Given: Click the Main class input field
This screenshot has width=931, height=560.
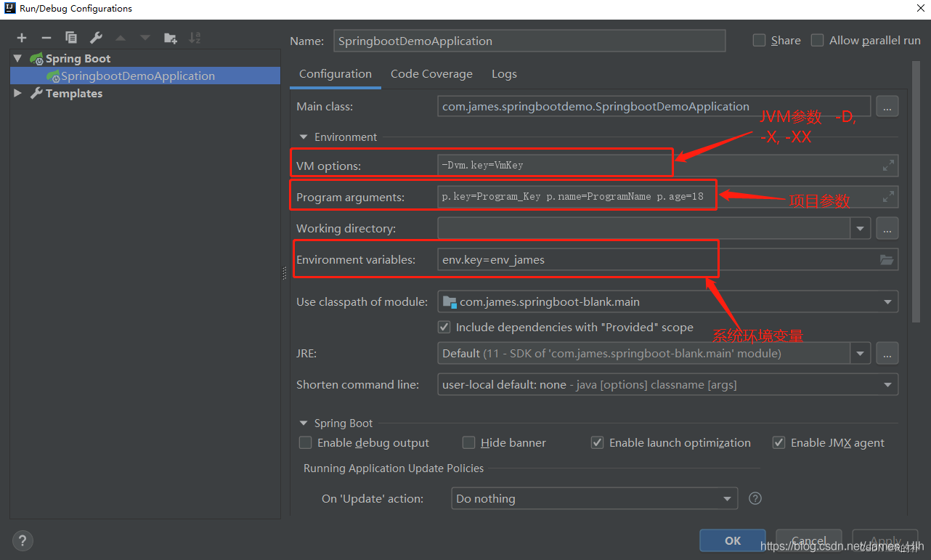Looking at the screenshot, I should tap(654, 107).
